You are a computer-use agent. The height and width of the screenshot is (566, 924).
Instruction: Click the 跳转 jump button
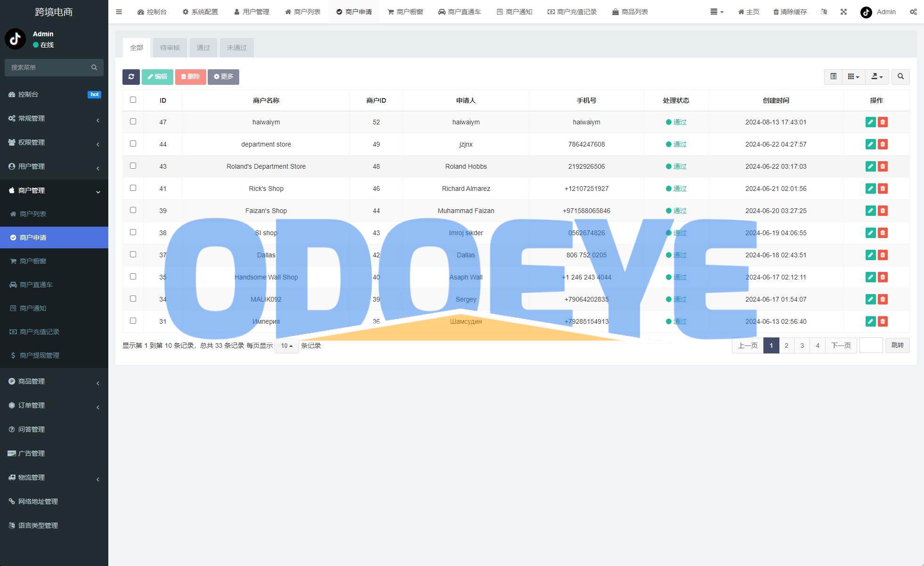[x=898, y=345]
